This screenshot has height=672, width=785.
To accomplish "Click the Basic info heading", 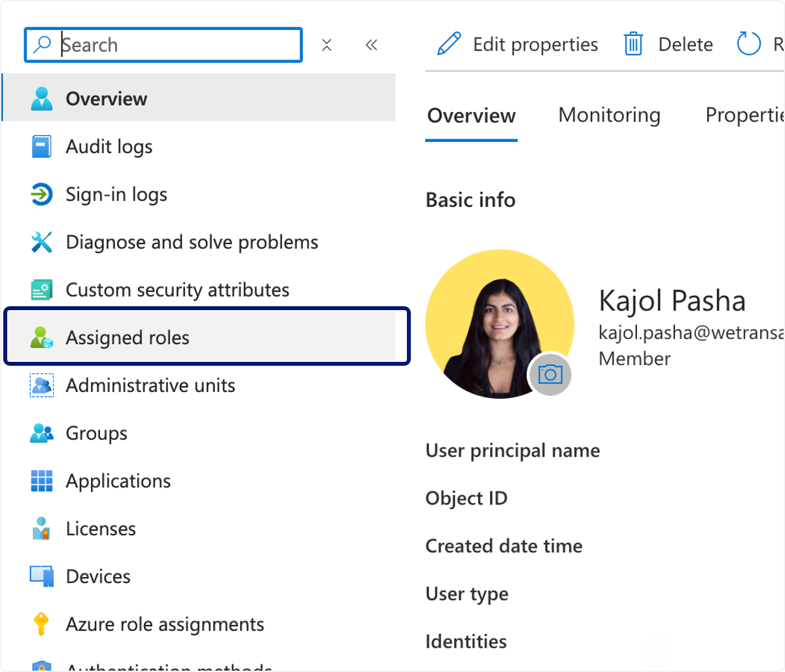I will pos(470,200).
